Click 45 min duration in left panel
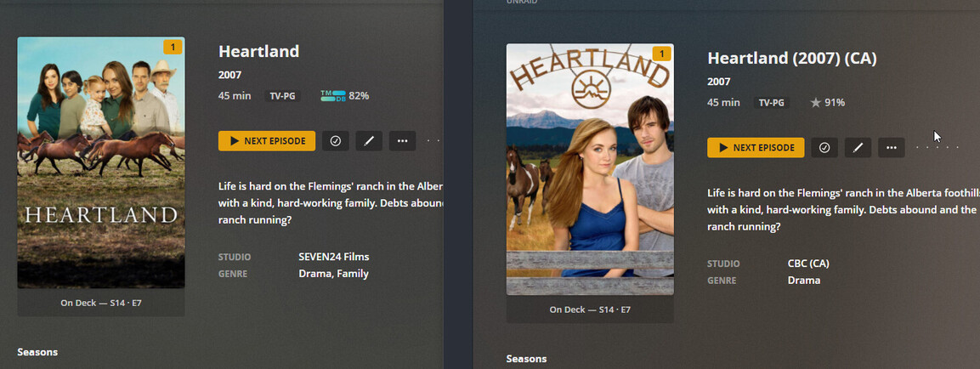The height and width of the screenshot is (369, 980). coord(235,96)
